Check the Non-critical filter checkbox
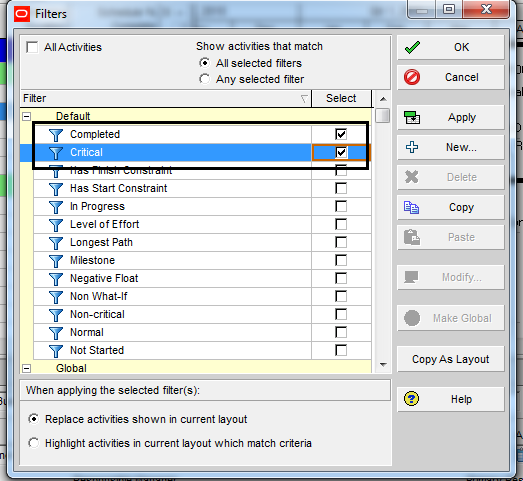Screen dimensions: 523x481 pyautogui.click(x=341, y=314)
